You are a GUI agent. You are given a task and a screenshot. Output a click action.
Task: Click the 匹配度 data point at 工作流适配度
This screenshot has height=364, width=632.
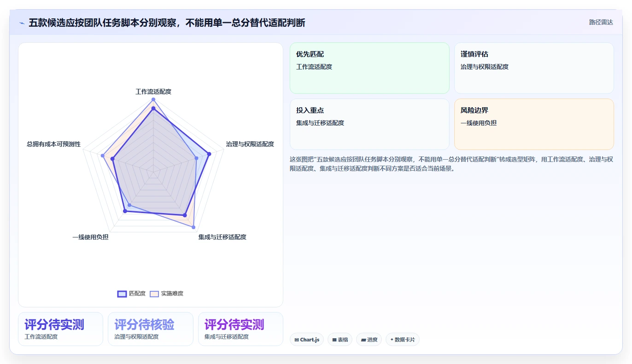click(153, 109)
